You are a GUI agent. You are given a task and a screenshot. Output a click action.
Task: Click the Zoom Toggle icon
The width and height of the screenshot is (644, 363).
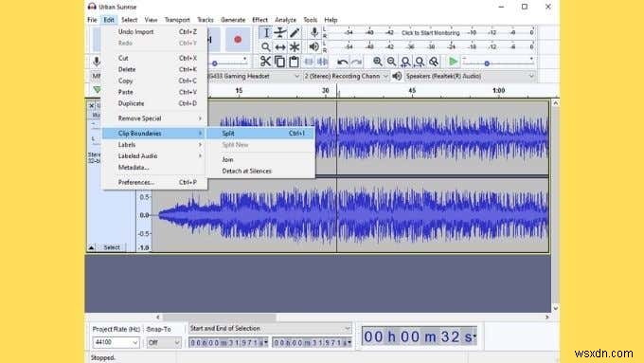click(434, 62)
